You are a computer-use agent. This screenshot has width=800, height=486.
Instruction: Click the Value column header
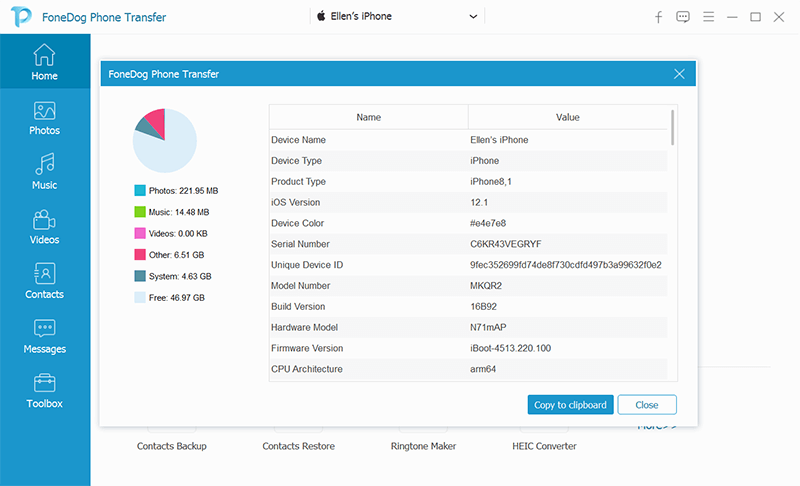[x=567, y=117]
